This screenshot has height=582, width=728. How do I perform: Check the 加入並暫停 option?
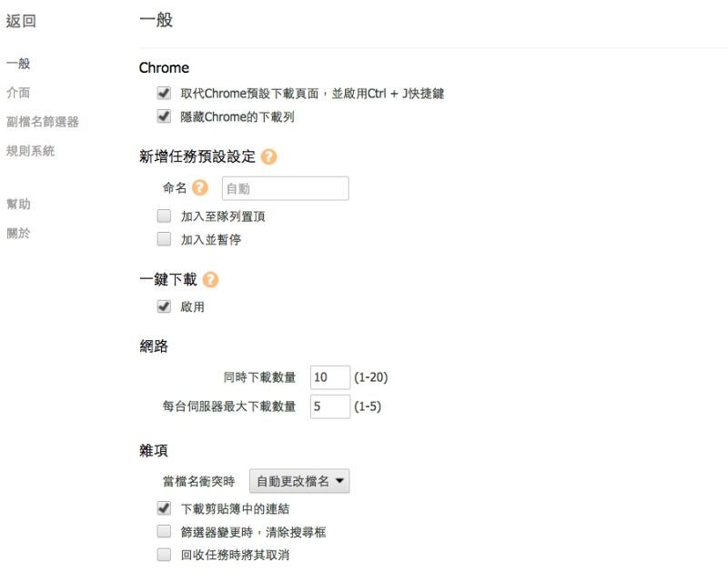[164, 240]
